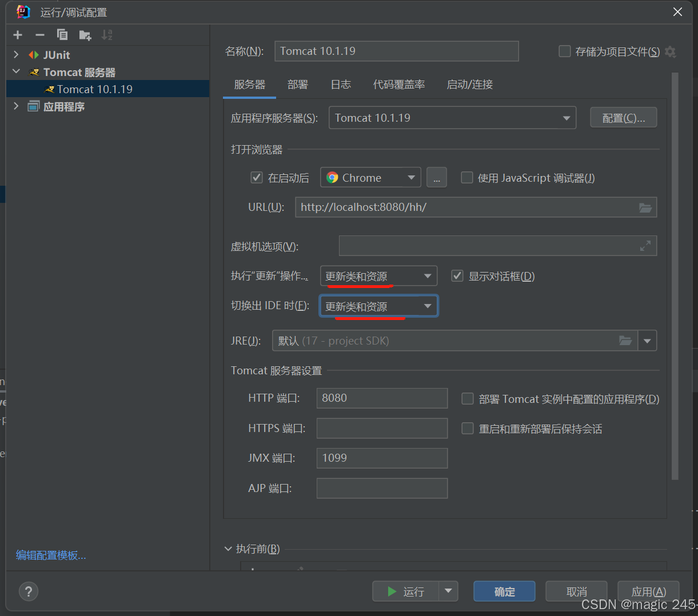Remove selected configuration with minus icon
The image size is (698, 616).
point(39,35)
